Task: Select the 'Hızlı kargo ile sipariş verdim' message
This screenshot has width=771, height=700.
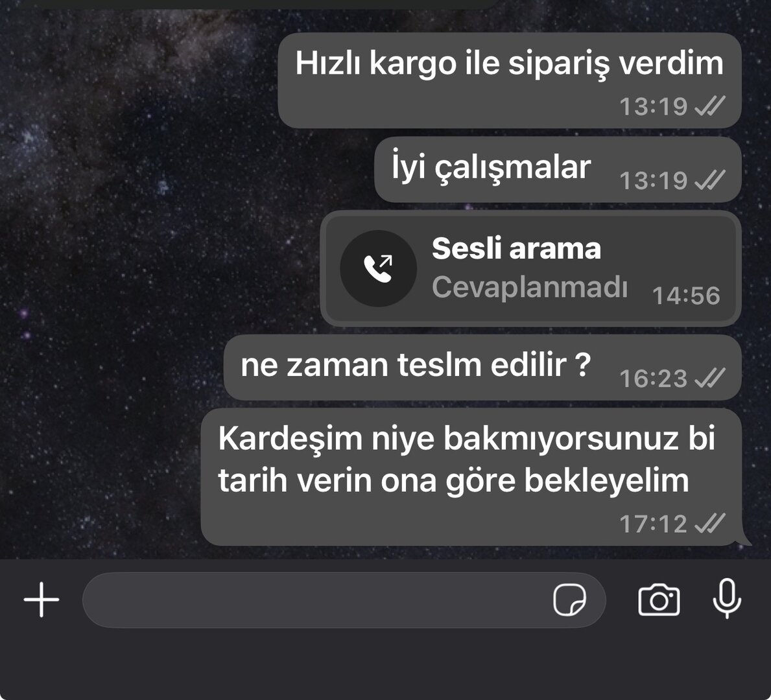Action: pos(510,80)
